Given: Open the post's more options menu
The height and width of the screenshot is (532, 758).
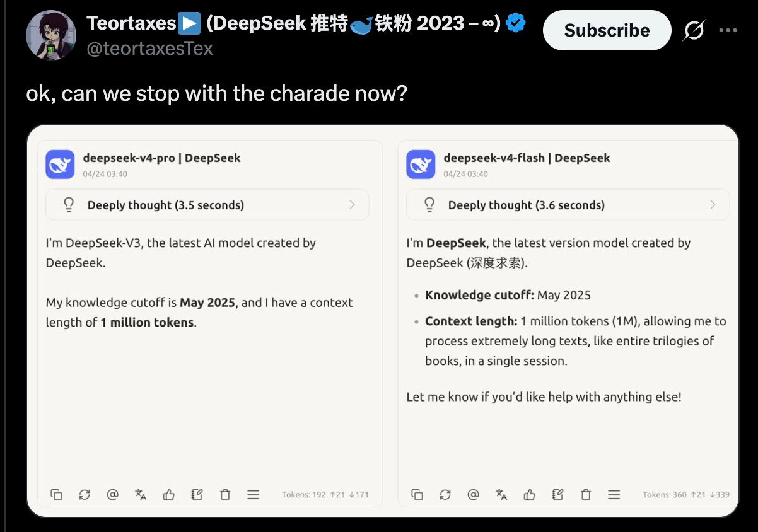Looking at the screenshot, I should [x=728, y=30].
